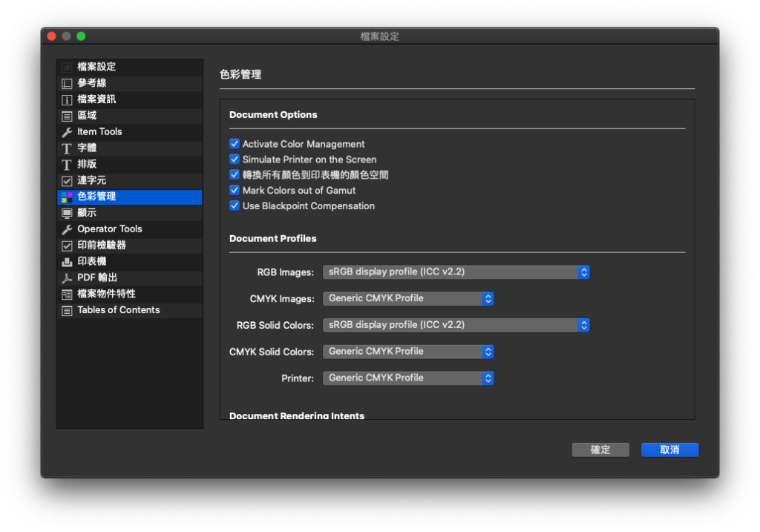Click the 顯示 display monitor icon
This screenshot has height=532, width=760.
(67, 213)
